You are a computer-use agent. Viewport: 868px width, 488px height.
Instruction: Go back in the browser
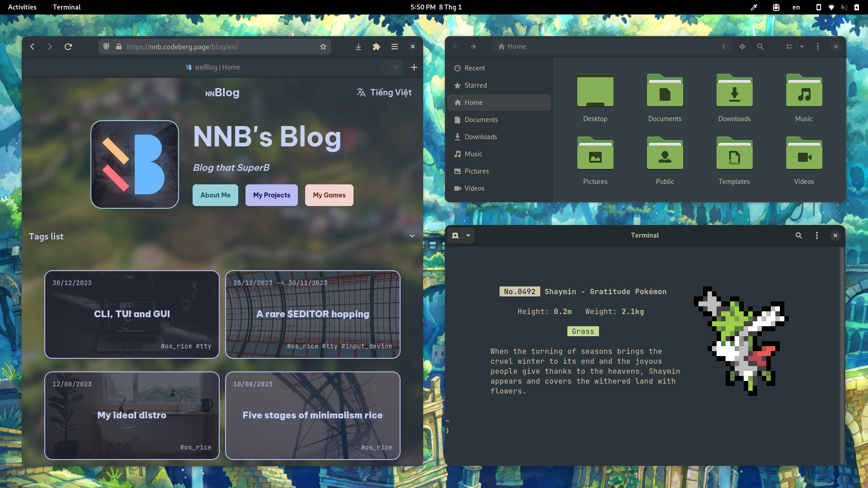tap(32, 47)
